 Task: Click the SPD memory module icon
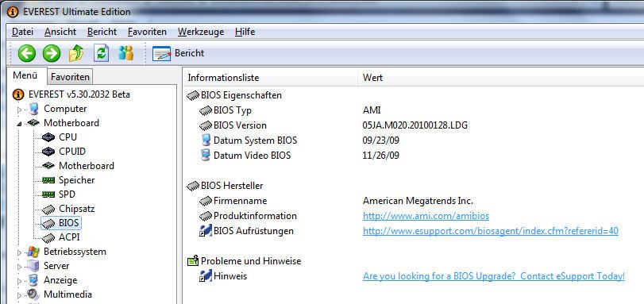pos(48,194)
